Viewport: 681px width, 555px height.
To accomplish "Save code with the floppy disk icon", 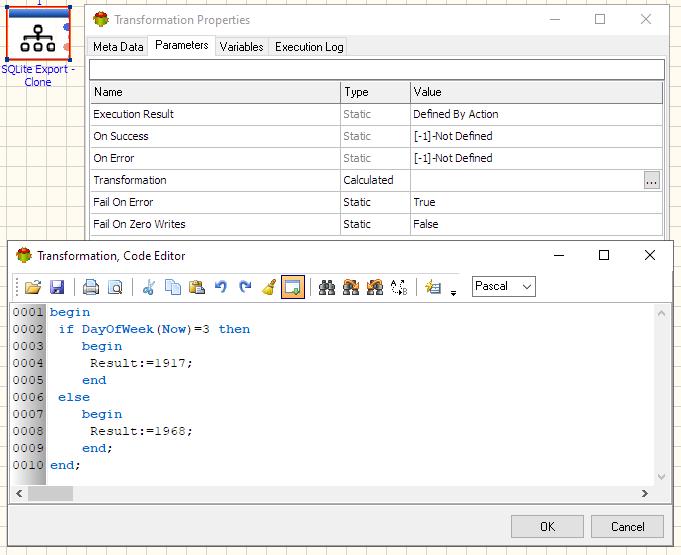I will [57, 287].
